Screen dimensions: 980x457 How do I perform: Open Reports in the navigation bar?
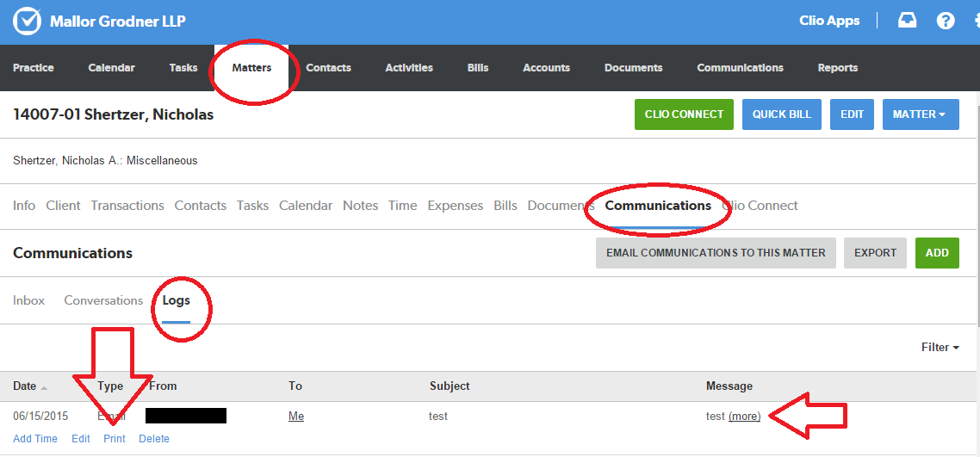pos(838,68)
